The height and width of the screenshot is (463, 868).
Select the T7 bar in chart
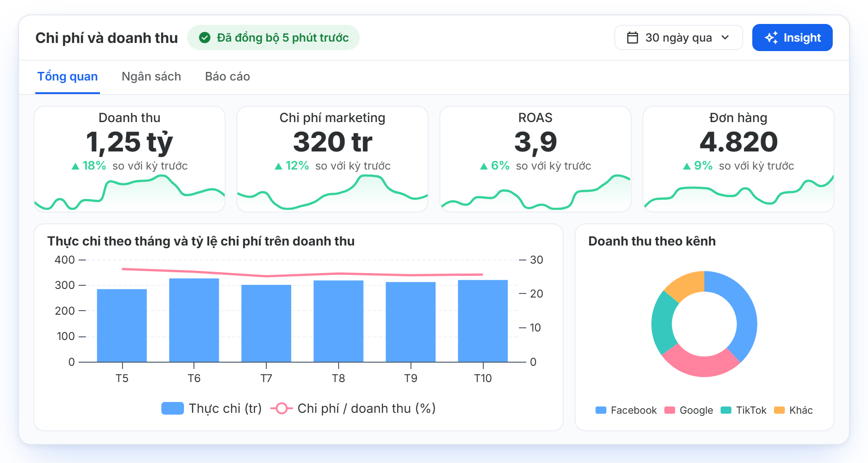click(266, 323)
